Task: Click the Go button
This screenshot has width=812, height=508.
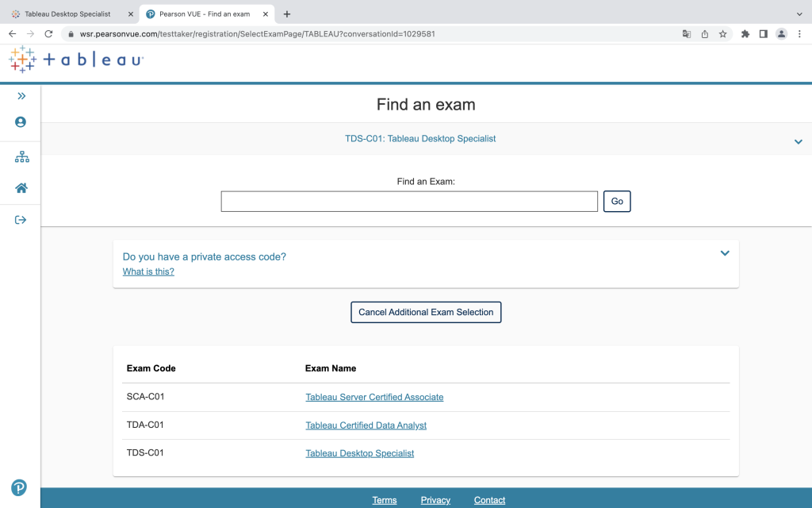Action: coord(617,202)
